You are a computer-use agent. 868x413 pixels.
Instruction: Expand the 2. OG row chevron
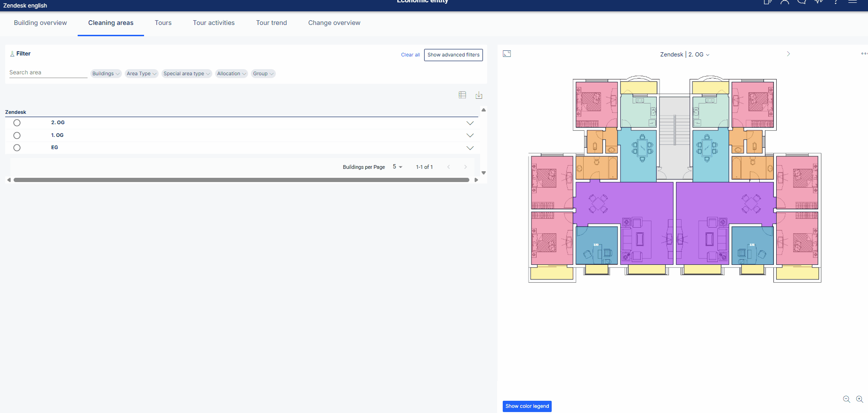pos(470,123)
